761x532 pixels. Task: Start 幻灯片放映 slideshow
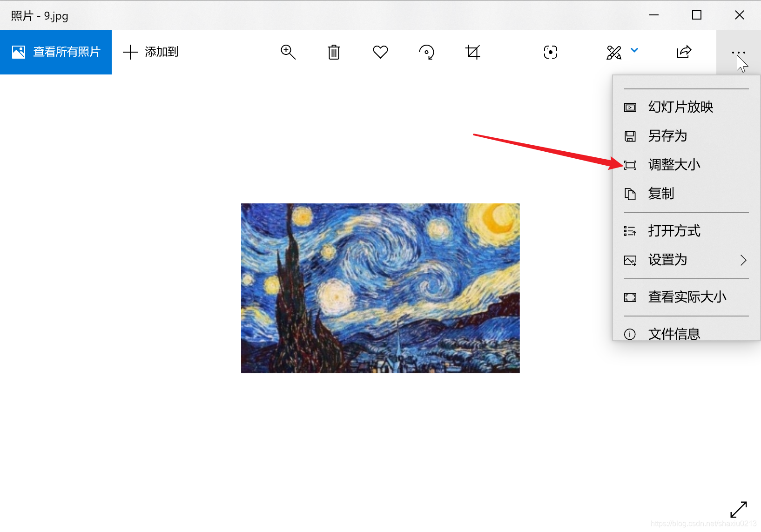[x=687, y=107]
